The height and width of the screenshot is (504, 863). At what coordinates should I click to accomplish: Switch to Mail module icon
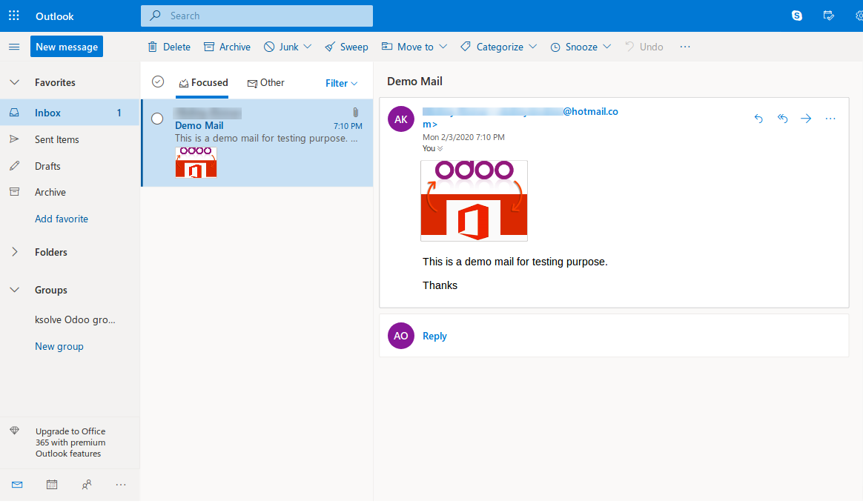17,484
